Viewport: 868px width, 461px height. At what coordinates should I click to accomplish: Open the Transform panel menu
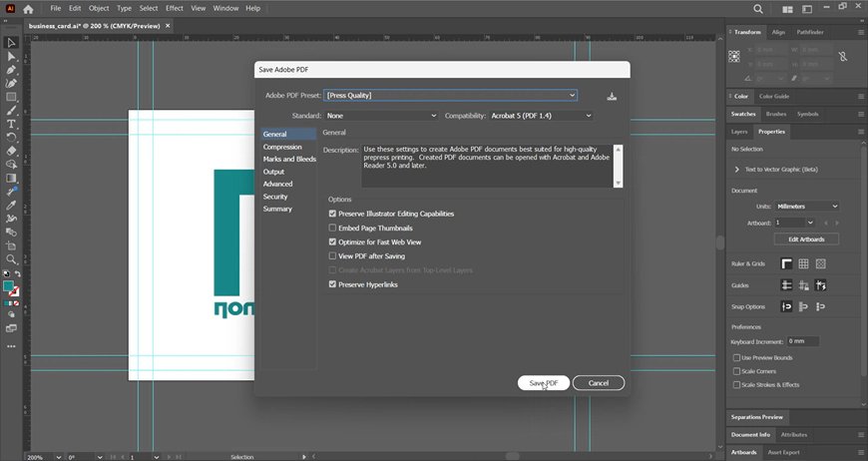pos(861,33)
